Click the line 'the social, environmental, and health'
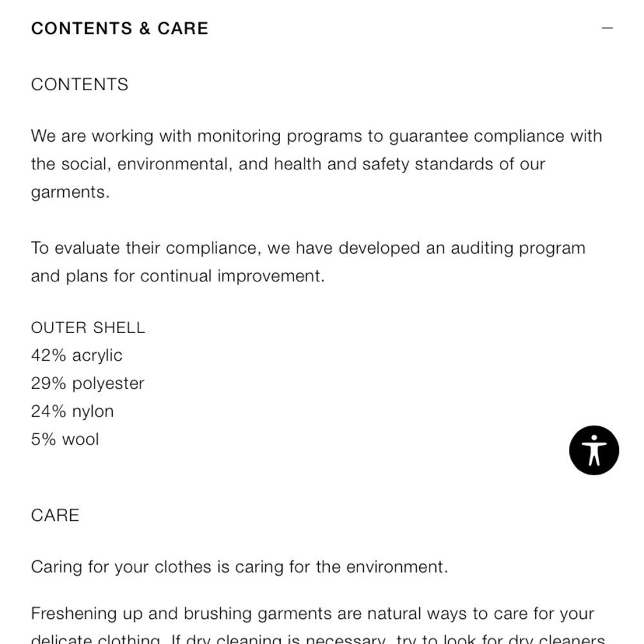The width and height of the screenshot is (644, 644). (289, 164)
